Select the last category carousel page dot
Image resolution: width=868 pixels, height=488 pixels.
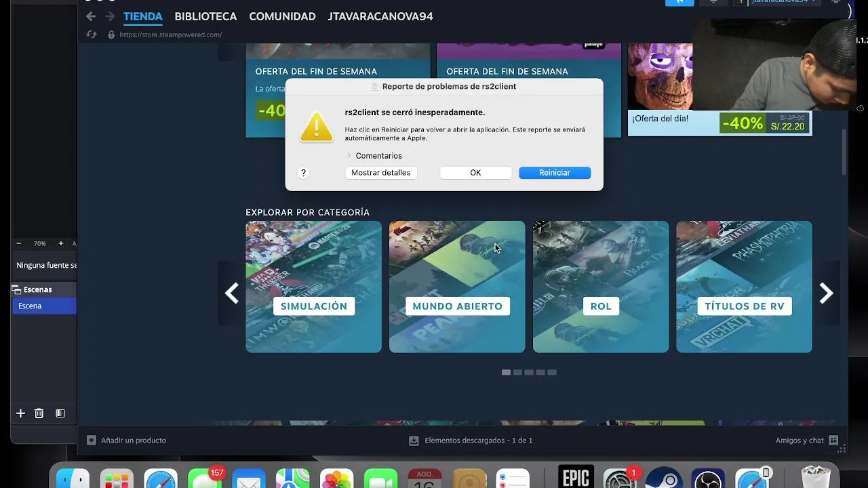coord(552,372)
